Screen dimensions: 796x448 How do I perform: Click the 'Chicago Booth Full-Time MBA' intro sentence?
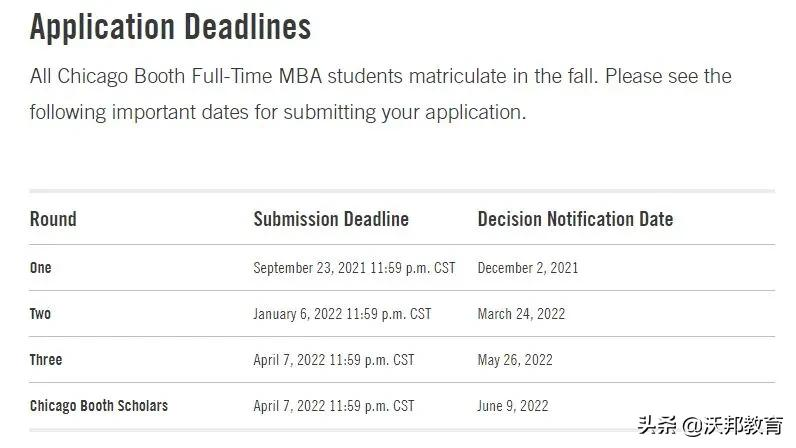coord(380,76)
